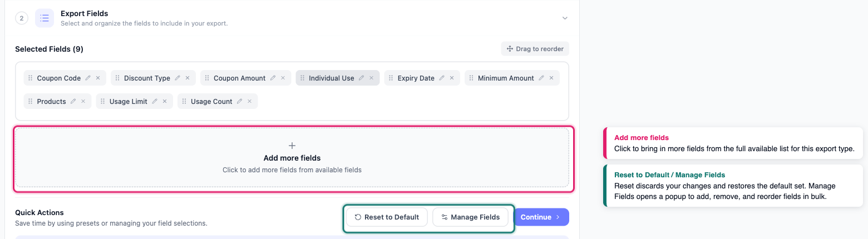Remove the Discount Type field

(x=188, y=78)
